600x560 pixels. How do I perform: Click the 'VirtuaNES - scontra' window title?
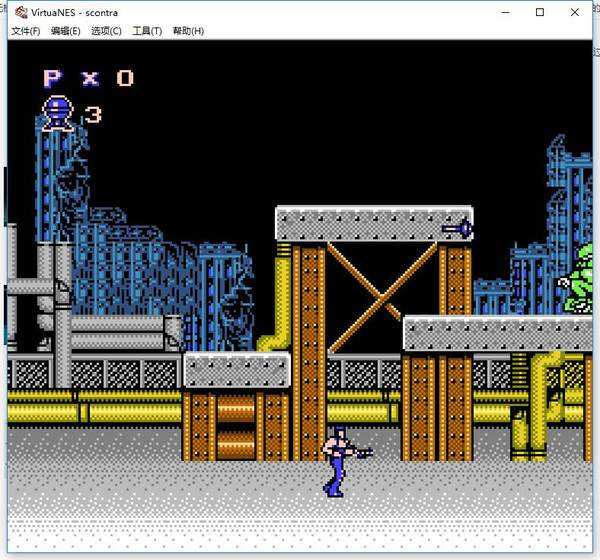(74, 13)
